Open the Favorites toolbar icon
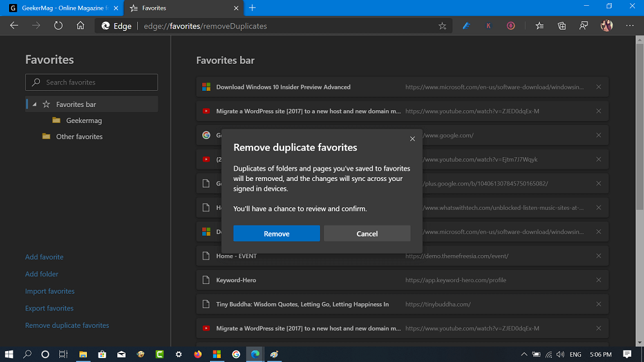 coord(540,26)
